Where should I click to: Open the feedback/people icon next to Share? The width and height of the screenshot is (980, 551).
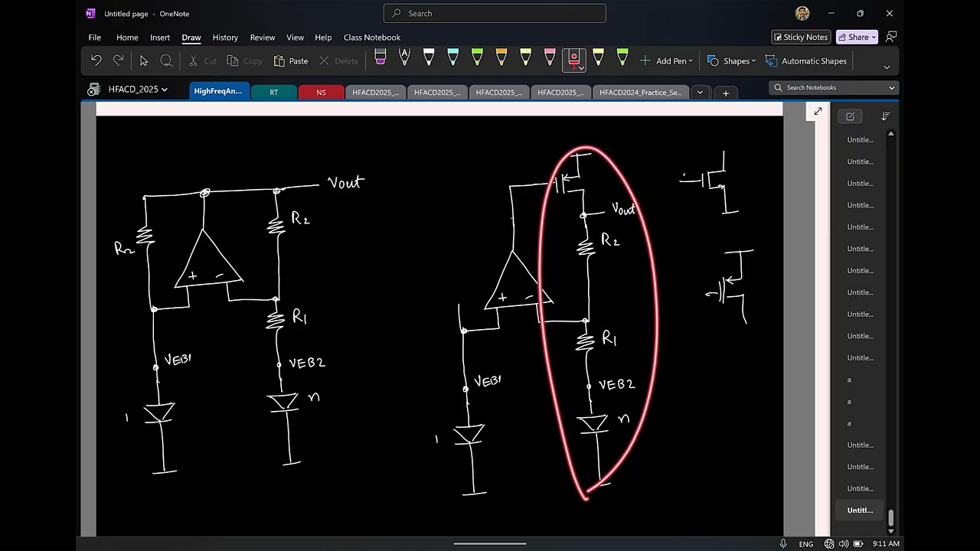[x=890, y=37]
